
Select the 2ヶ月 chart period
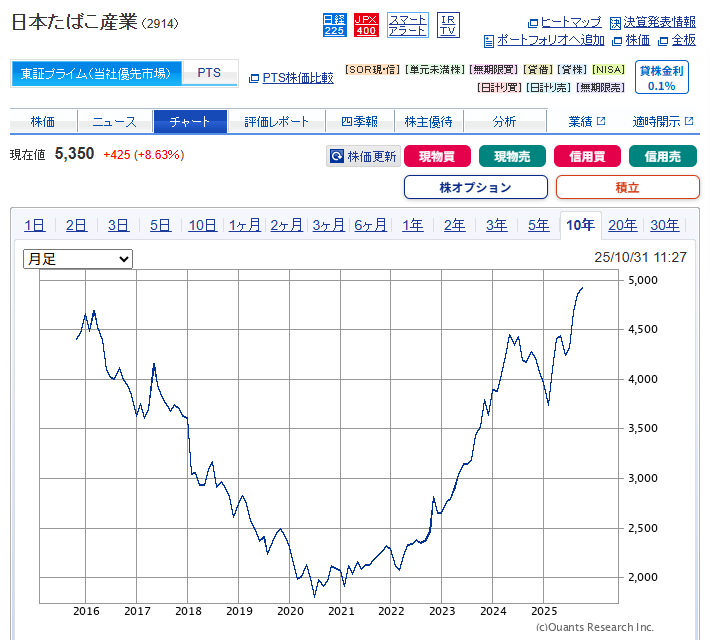click(x=286, y=225)
